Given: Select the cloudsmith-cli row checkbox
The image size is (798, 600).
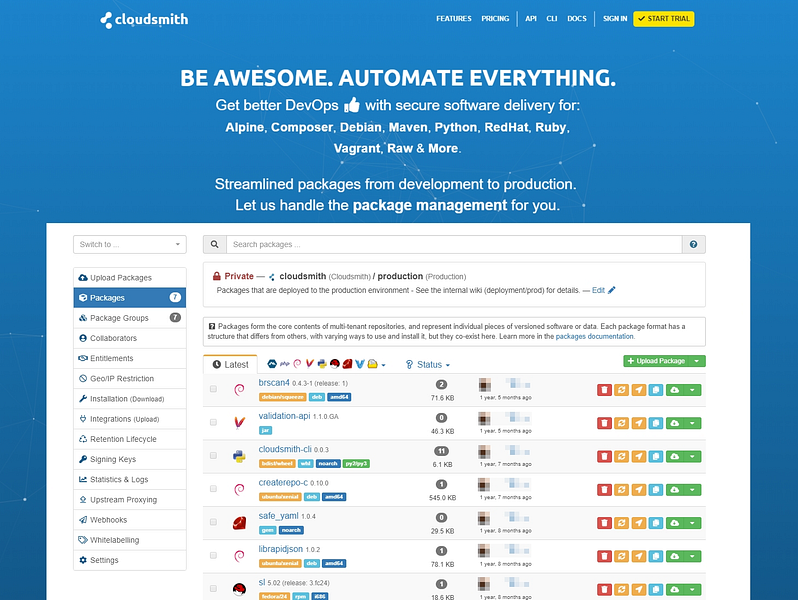Looking at the screenshot, I should 213,455.
